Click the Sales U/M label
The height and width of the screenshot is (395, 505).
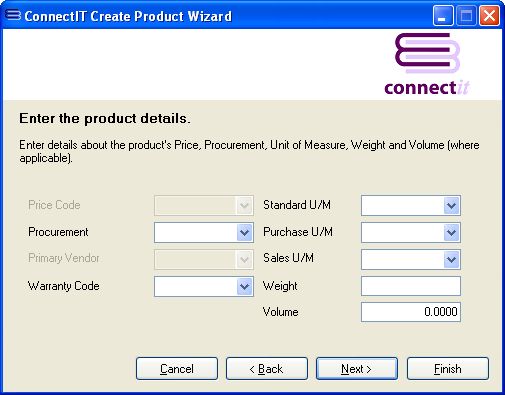tap(288, 258)
